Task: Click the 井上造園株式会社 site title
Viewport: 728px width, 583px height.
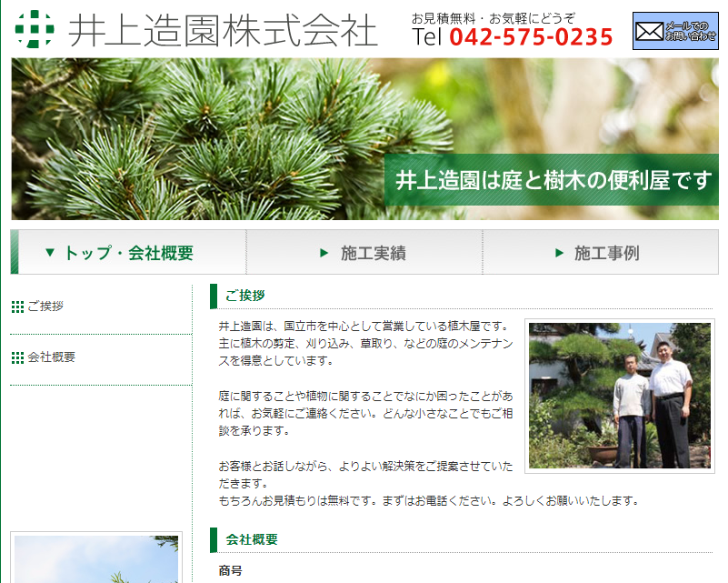Action: tap(223, 31)
